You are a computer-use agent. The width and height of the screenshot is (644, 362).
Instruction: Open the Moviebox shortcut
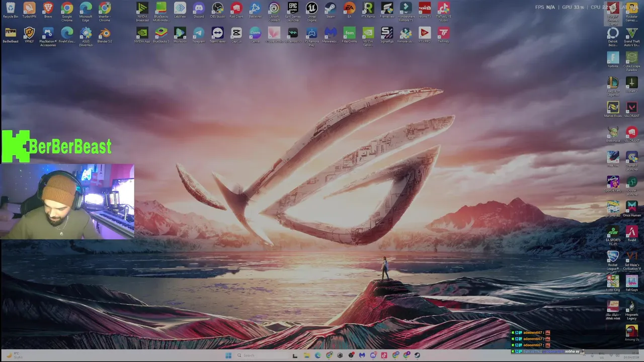click(180, 35)
